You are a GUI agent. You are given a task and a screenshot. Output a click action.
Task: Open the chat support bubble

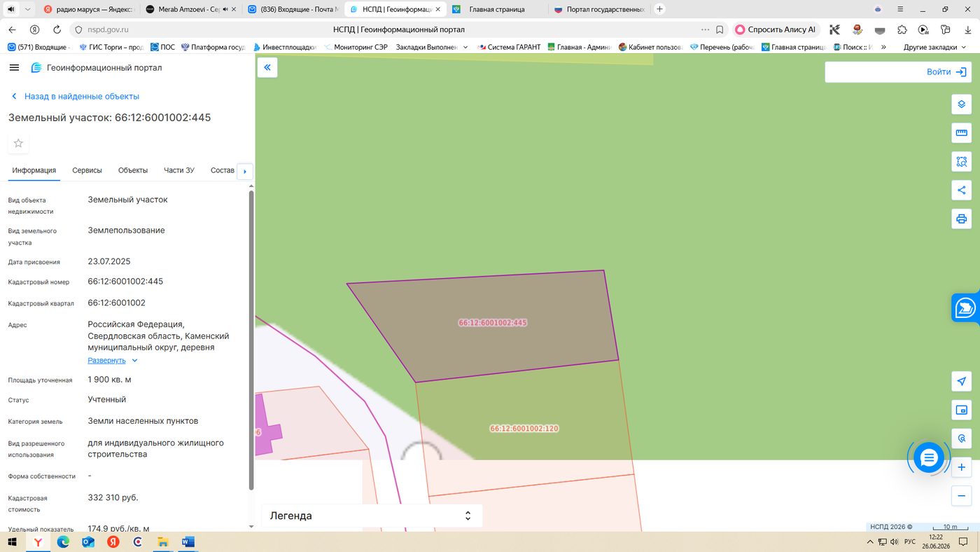pos(929,458)
